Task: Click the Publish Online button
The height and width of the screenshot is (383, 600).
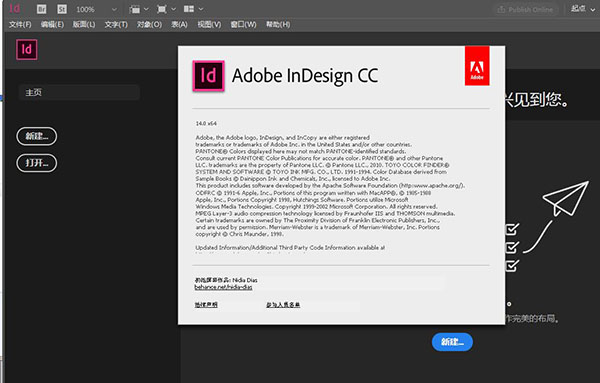Action: pyautogui.click(x=525, y=10)
